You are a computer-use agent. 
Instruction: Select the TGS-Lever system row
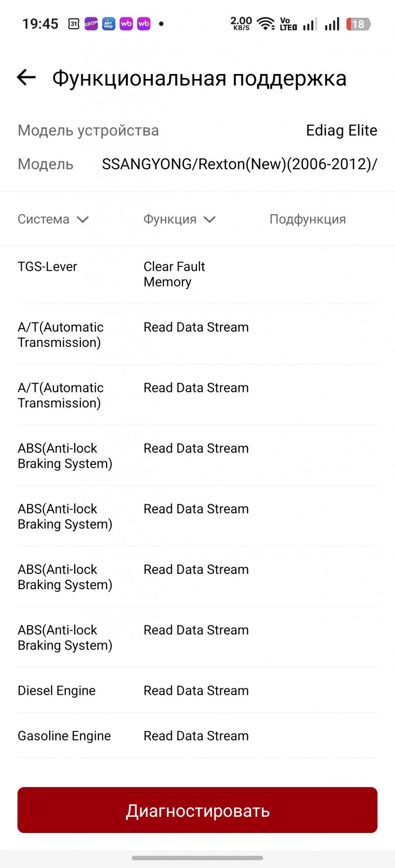coord(197,274)
